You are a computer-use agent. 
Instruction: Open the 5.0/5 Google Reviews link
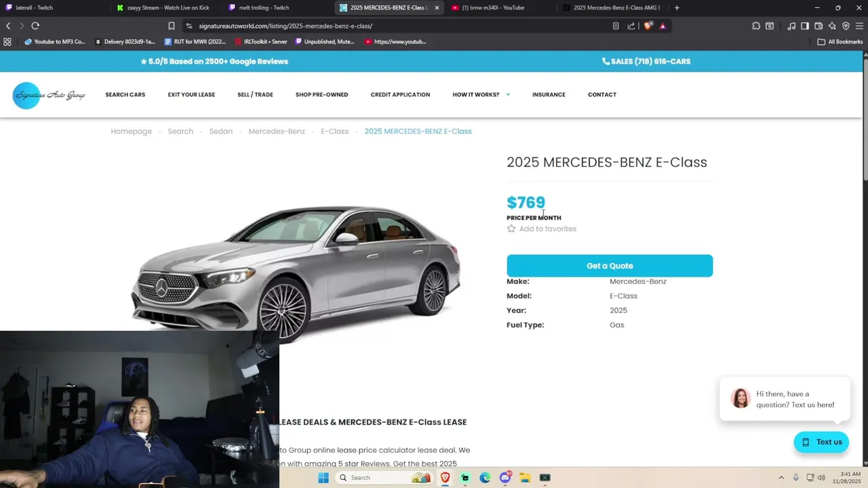pyautogui.click(x=214, y=61)
